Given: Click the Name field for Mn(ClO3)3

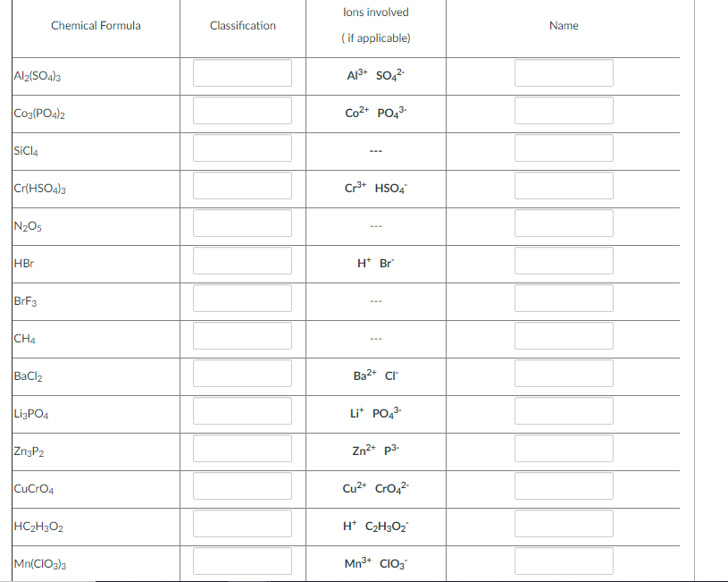Looking at the screenshot, I should [x=564, y=561].
